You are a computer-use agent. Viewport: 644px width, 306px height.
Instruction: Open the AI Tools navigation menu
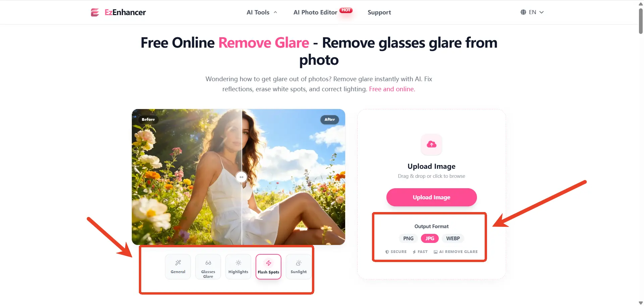[x=258, y=12]
